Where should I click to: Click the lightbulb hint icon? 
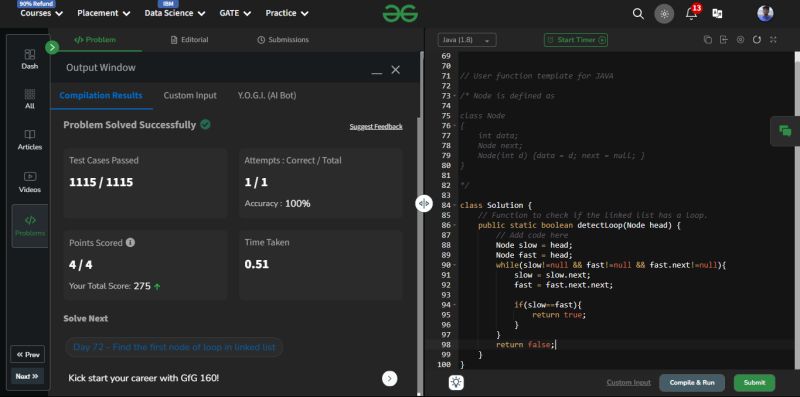456,383
